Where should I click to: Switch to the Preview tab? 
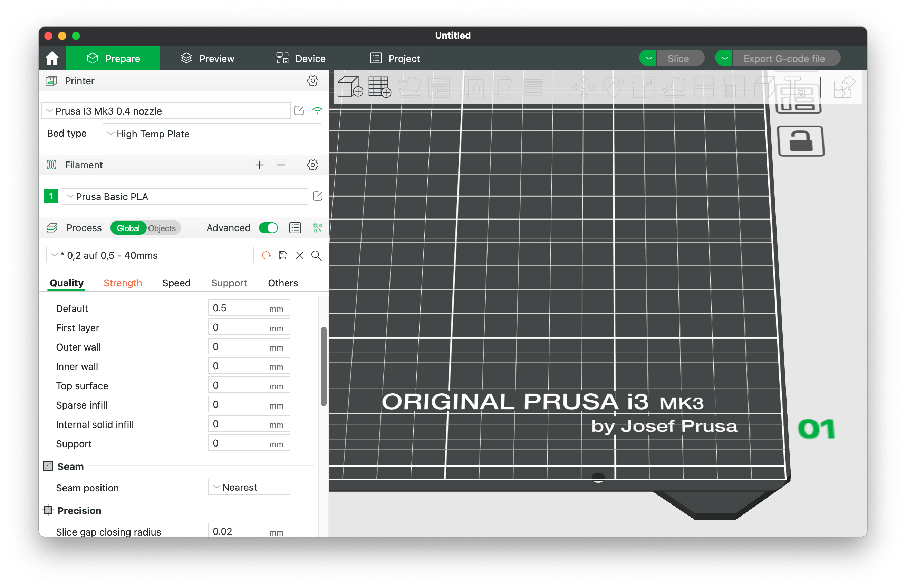click(x=208, y=58)
